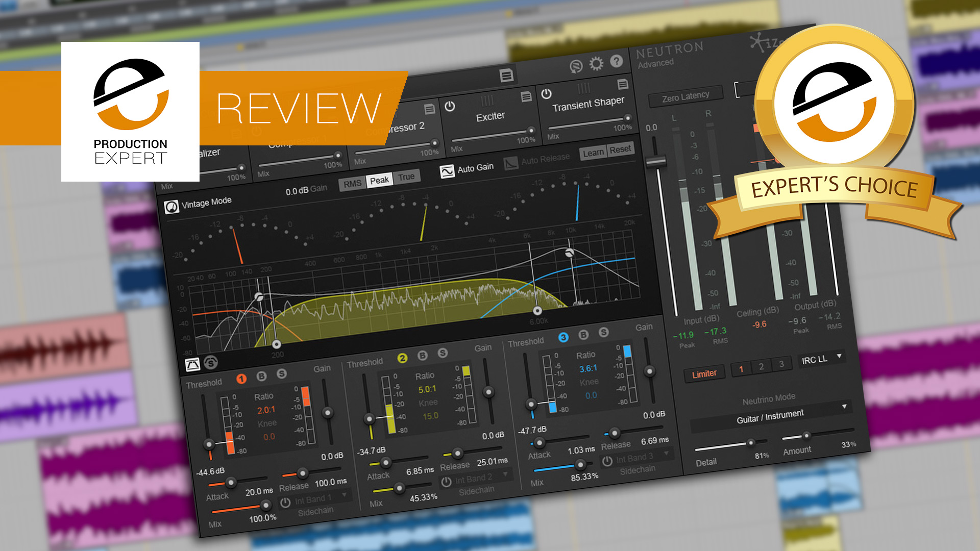Click the Auto Release icon
Image resolution: width=980 pixels, height=551 pixels.
coord(511,164)
